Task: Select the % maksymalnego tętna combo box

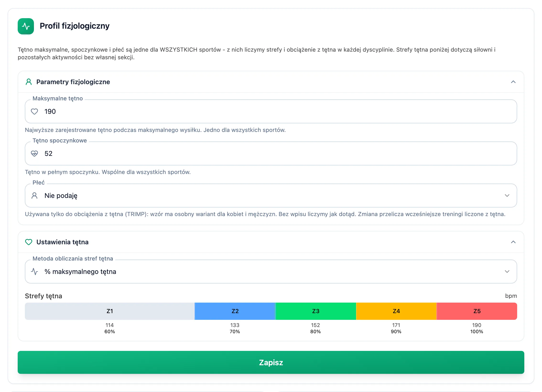Action: [271, 272]
